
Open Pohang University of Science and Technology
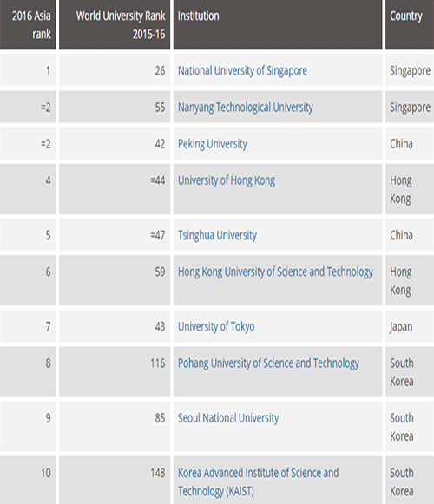[x=268, y=363]
